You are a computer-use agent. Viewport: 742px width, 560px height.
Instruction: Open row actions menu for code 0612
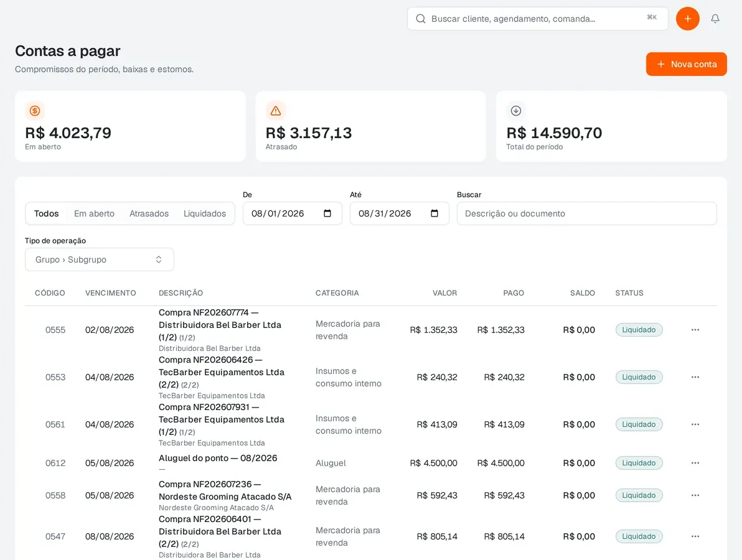(x=695, y=463)
